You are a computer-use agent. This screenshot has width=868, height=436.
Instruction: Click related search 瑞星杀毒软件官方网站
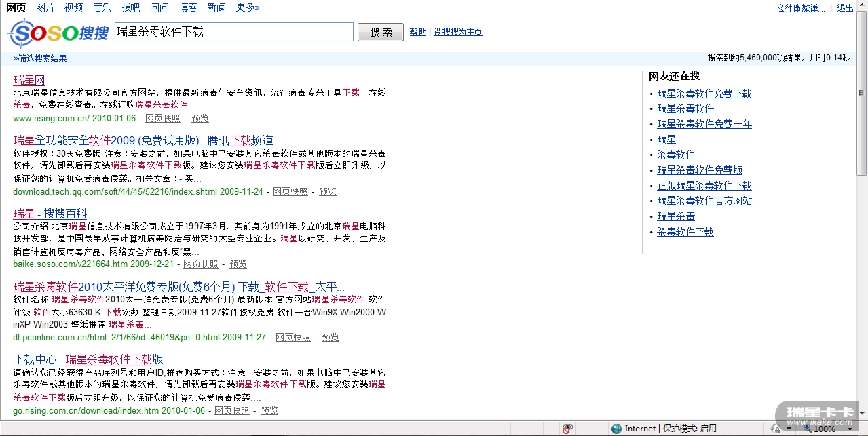704,201
